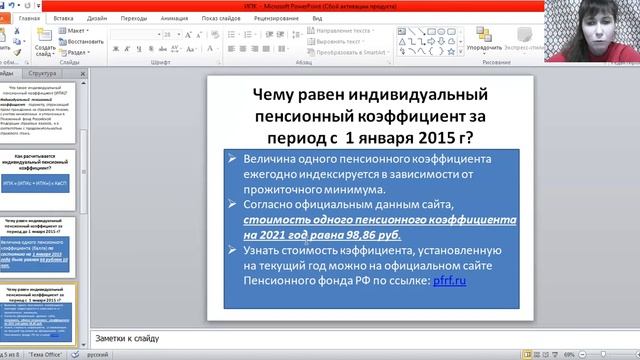640x360 pixels.
Task: Open the Макет layout dropdown
Action: coord(74,31)
